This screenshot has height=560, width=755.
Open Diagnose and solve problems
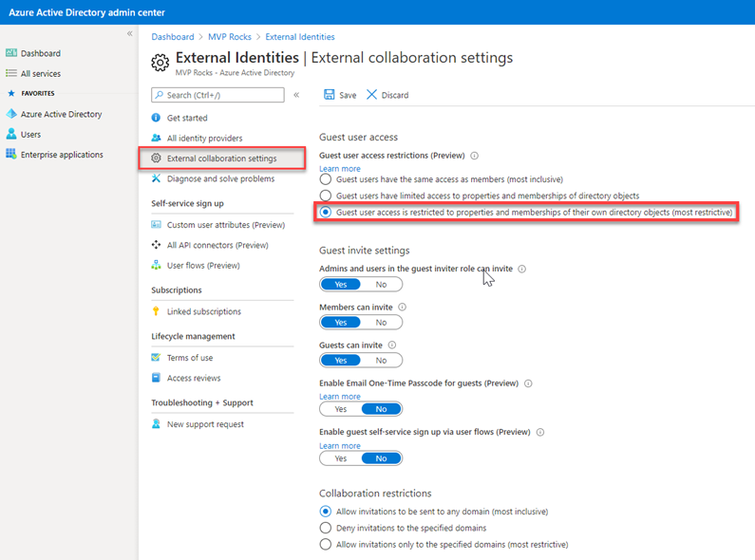pos(220,178)
